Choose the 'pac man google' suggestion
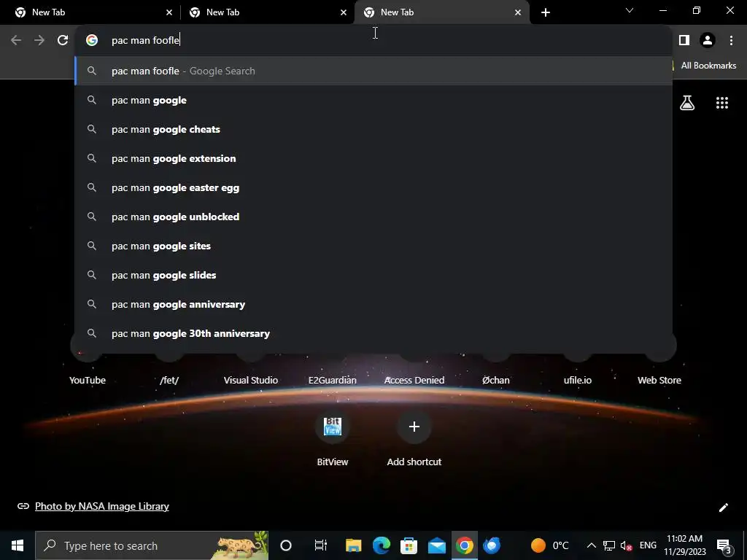 [x=373, y=101]
